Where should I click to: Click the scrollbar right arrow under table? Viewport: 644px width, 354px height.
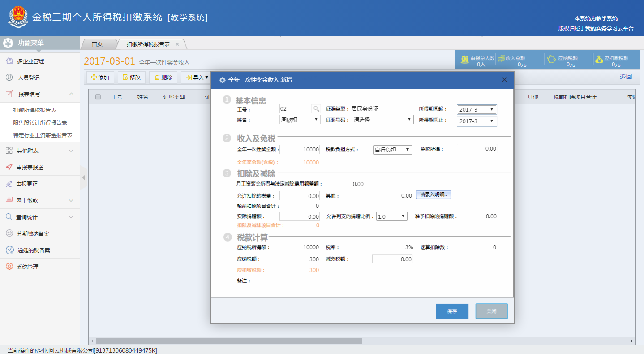click(x=632, y=341)
